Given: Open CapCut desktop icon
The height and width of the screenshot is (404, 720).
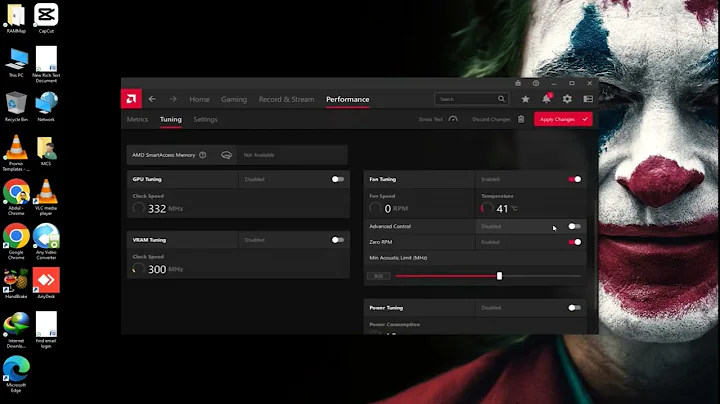Looking at the screenshot, I should pyautogui.click(x=46, y=19).
